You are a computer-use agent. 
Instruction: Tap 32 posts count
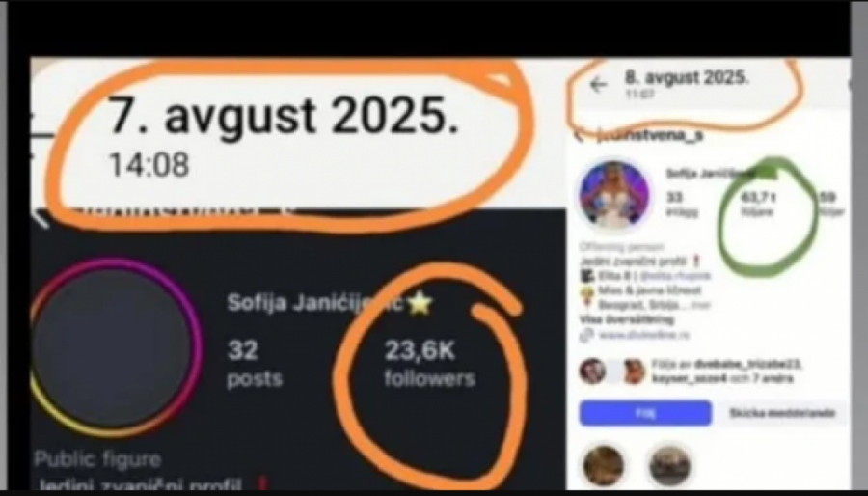tap(255, 364)
